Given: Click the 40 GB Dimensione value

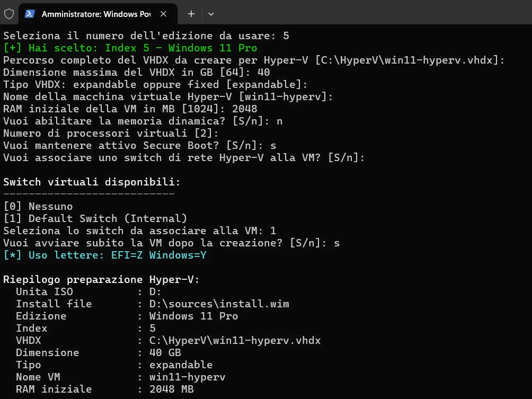Looking at the screenshot, I should click(165, 352).
